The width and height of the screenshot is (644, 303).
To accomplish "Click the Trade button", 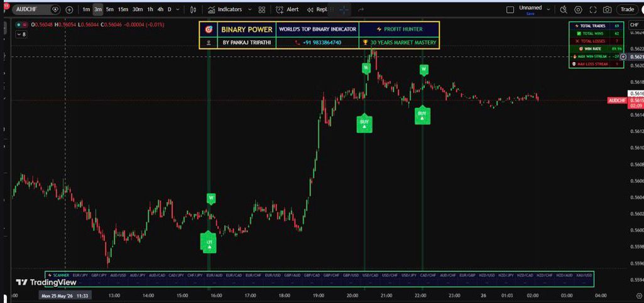I will tap(627, 9).
